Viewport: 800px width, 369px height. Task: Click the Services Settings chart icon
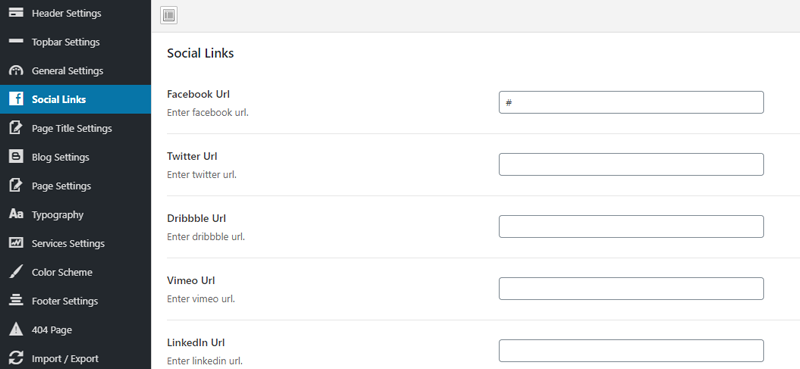16,243
